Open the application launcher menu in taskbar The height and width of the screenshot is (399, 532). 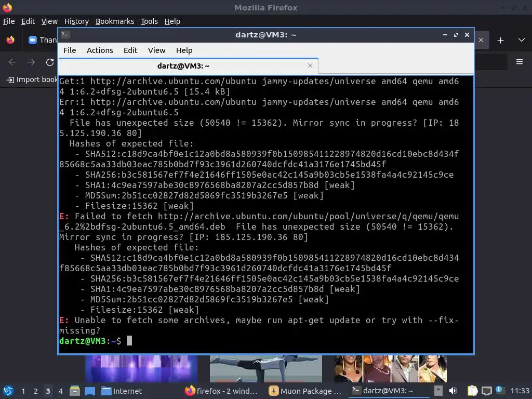pyautogui.click(x=8, y=391)
